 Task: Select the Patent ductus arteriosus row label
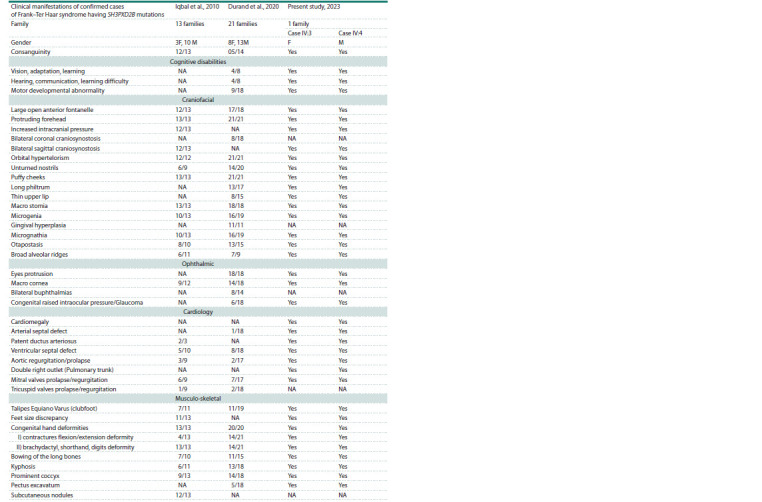44,341
